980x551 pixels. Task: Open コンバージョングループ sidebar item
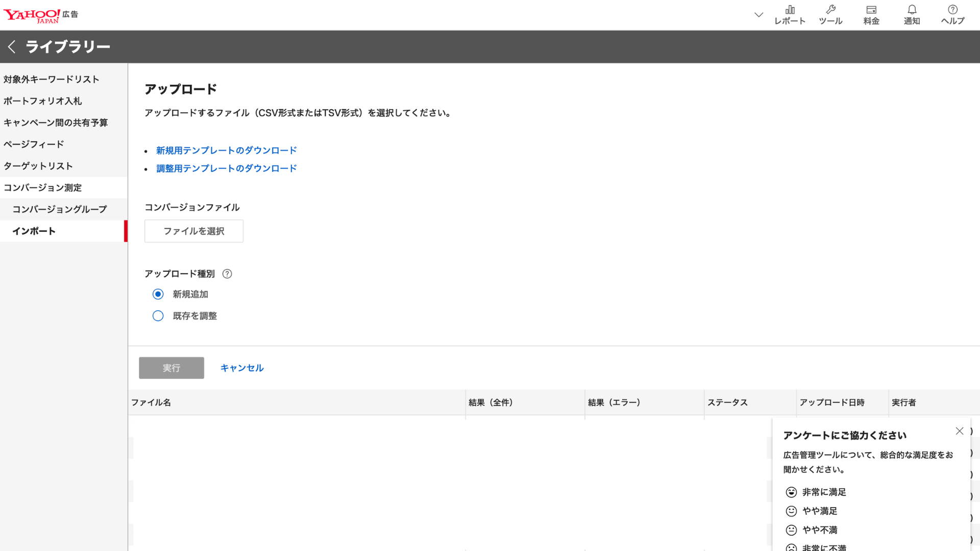[x=60, y=209]
